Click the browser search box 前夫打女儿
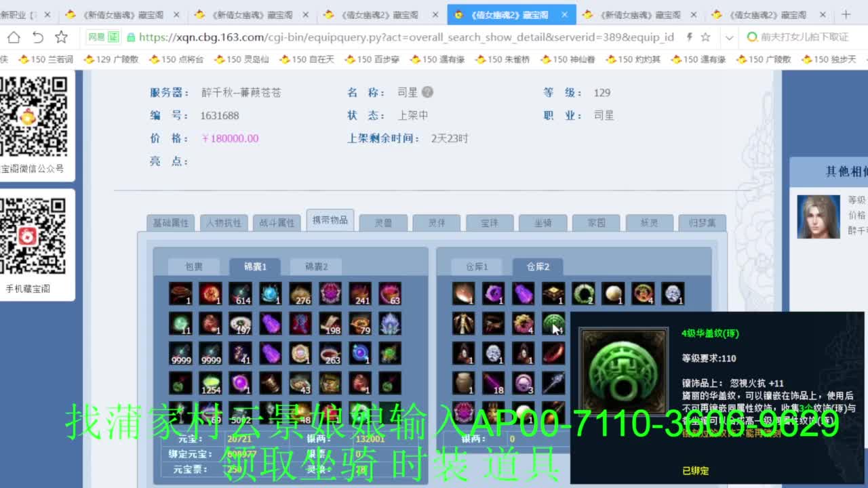 pos(805,37)
